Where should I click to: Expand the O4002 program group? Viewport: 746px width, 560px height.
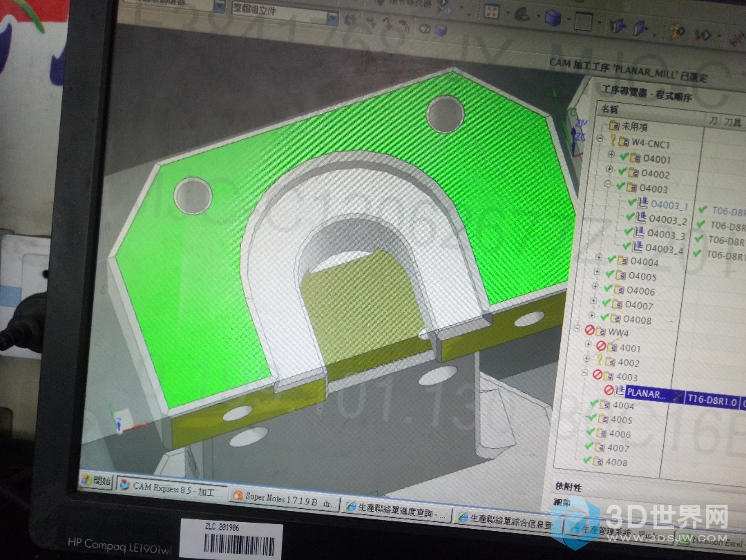pos(609,169)
